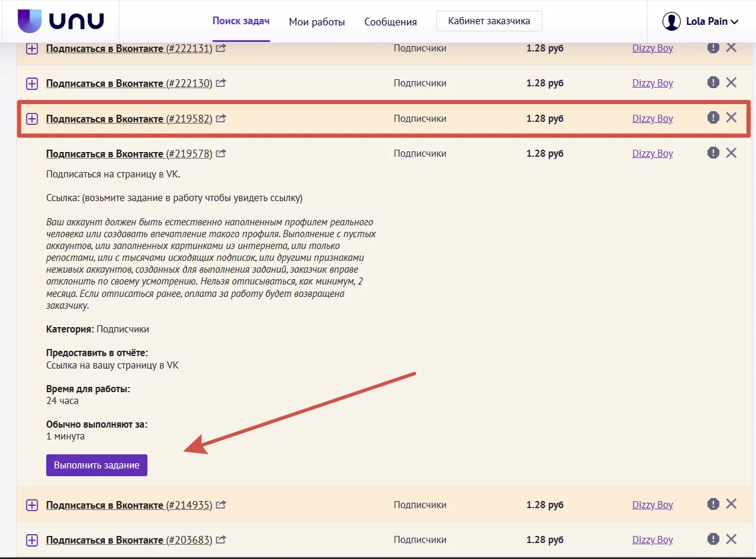Click the text 24 часа
756x559 pixels.
[x=62, y=401]
